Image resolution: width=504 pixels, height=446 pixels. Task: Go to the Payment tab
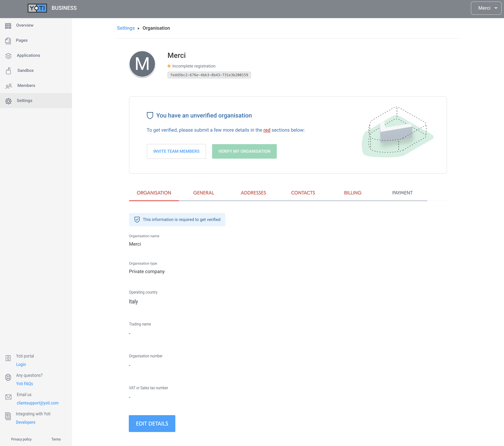pyautogui.click(x=402, y=193)
